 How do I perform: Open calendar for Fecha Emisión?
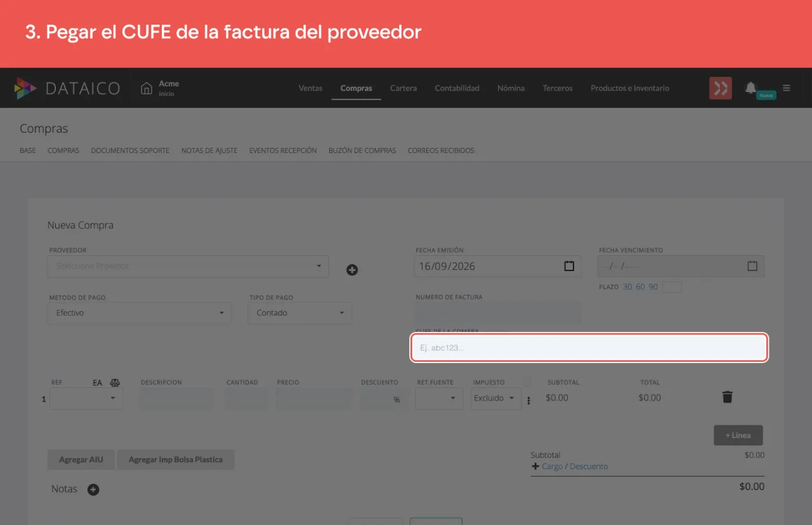569,266
